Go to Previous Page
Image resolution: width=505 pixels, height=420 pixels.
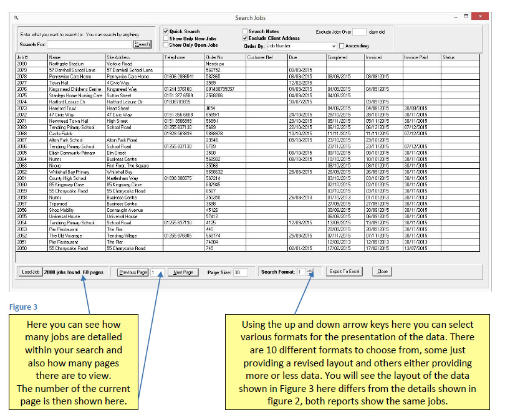tap(133, 272)
